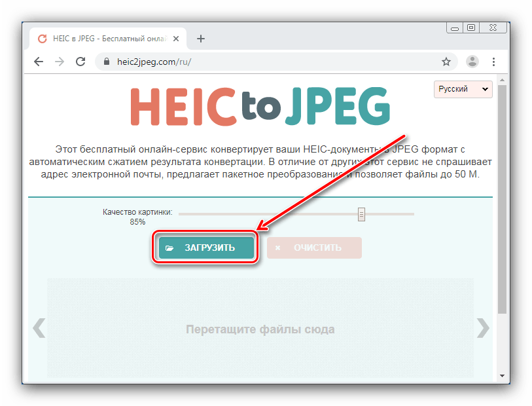Viewport: 532px width, 406px height.
Task: Open a new tab with the plus button
Action: (x=201, y=39)
